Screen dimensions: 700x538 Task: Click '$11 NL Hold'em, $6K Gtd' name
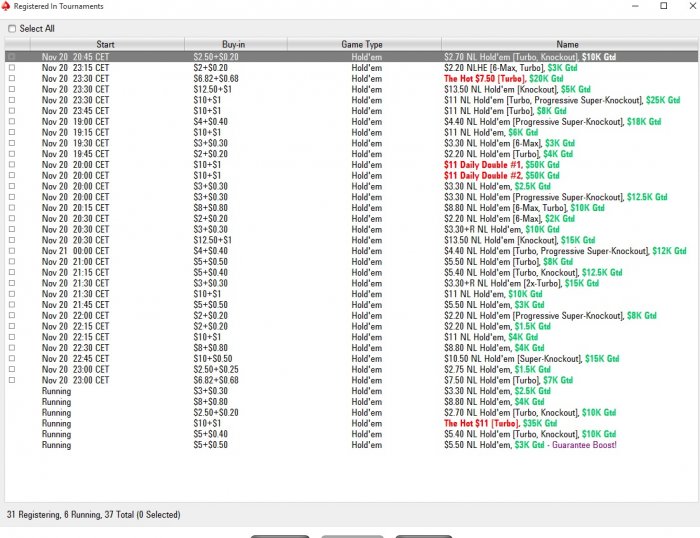(491, 132)
